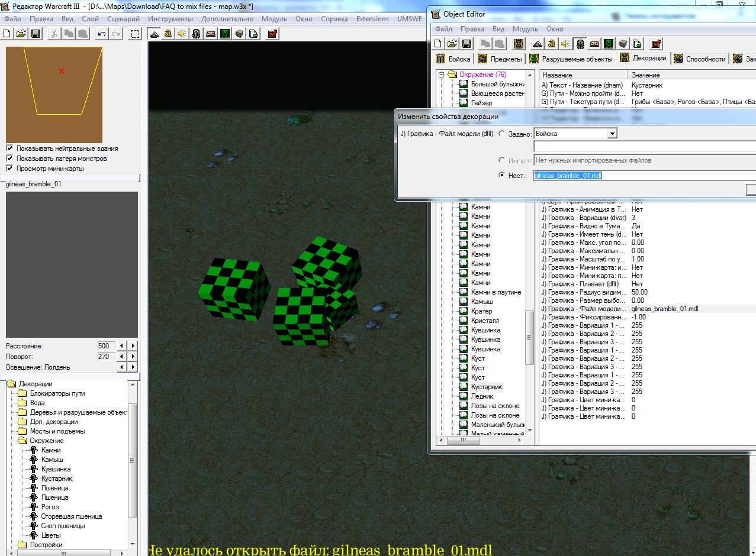Click the save icon in Object Editor toolbar
This screenshot has height=556, width=756.
[467, 44]
